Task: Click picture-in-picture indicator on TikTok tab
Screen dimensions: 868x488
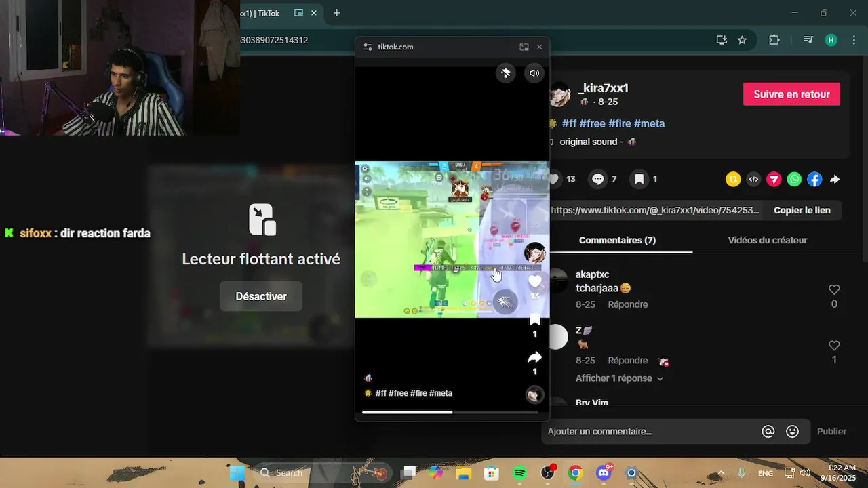Action: coord(298,13)
